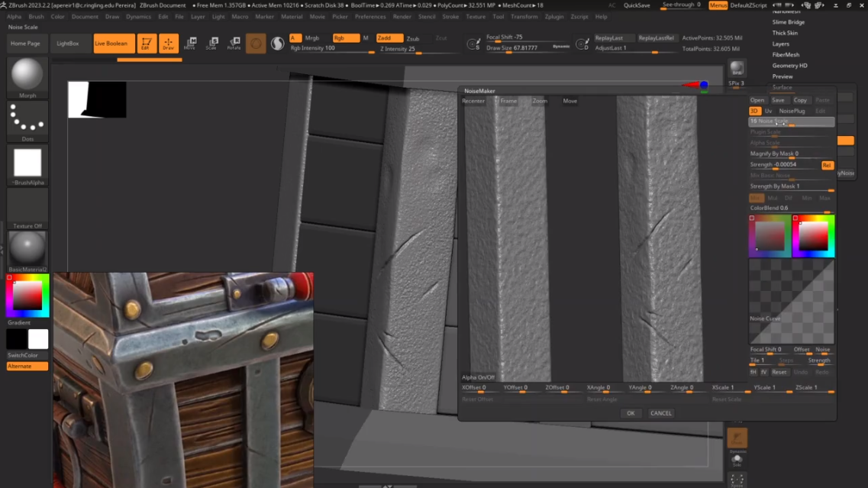The image size is (868, 488).
Task: Click Recenter in NoiseMaker preview
Action: 473,101
